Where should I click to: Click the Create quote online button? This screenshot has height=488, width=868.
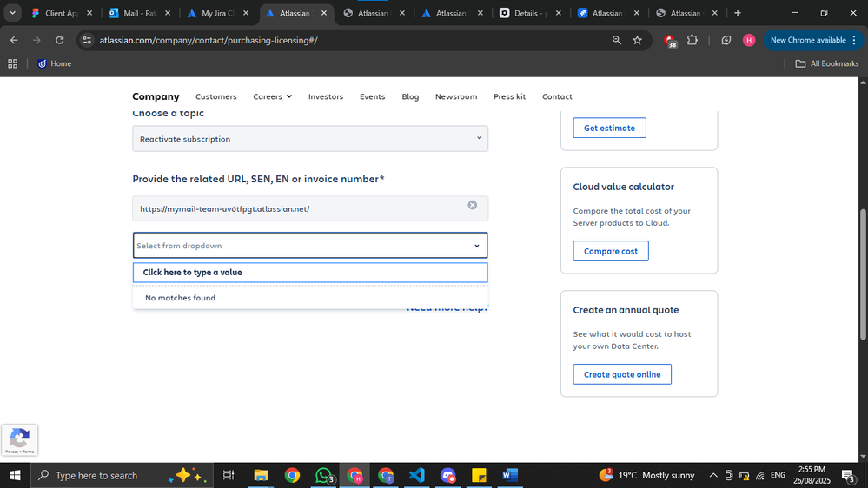(622, 374)
